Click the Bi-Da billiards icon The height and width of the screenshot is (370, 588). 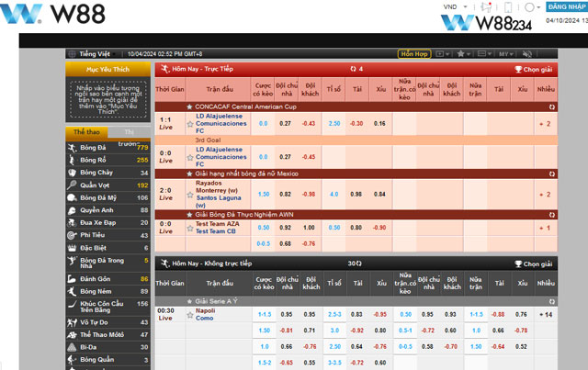(x=72, y=347)
